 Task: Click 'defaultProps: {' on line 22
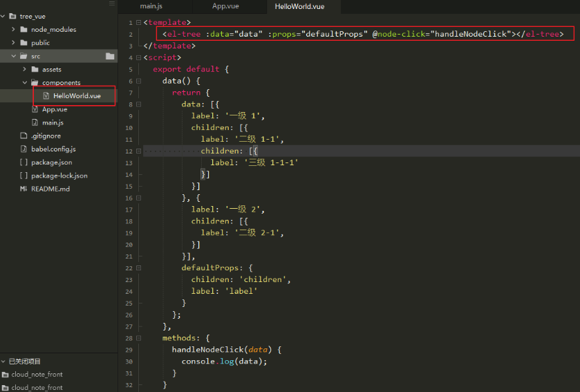[x=217, y=268]
